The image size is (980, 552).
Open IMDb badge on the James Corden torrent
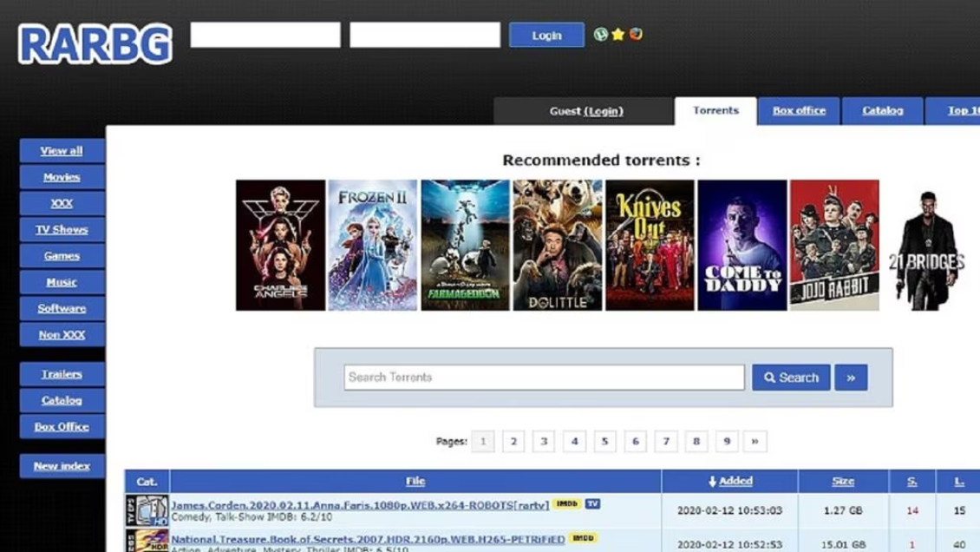[x=566, y=503]
